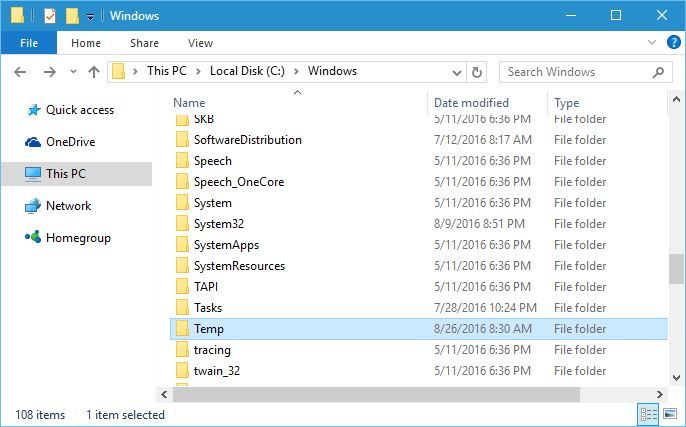Select the System folder row

coord(419,203)
